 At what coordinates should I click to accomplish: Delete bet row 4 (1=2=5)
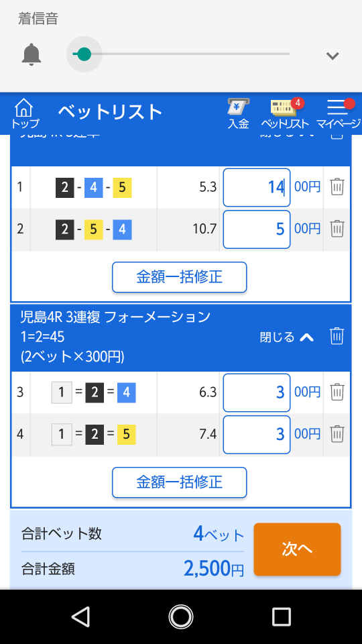click(x=337, y=433)
